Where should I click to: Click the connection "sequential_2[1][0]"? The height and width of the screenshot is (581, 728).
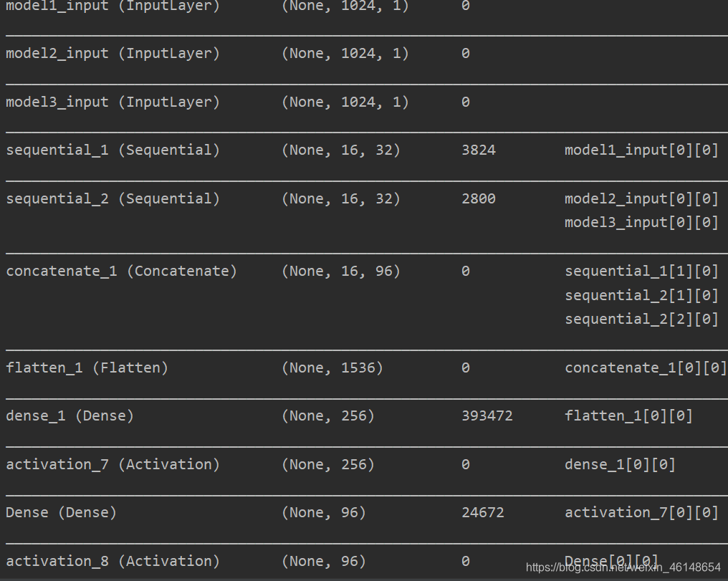pyautogui.click(x=641, y=295)
